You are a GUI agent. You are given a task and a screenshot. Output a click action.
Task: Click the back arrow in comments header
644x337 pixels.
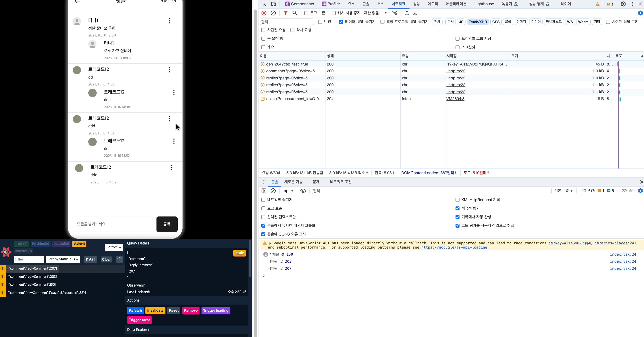click(77, 2)
